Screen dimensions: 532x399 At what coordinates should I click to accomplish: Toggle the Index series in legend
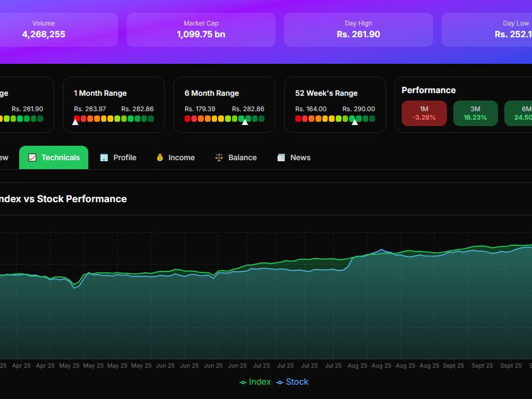pos(255,382)
